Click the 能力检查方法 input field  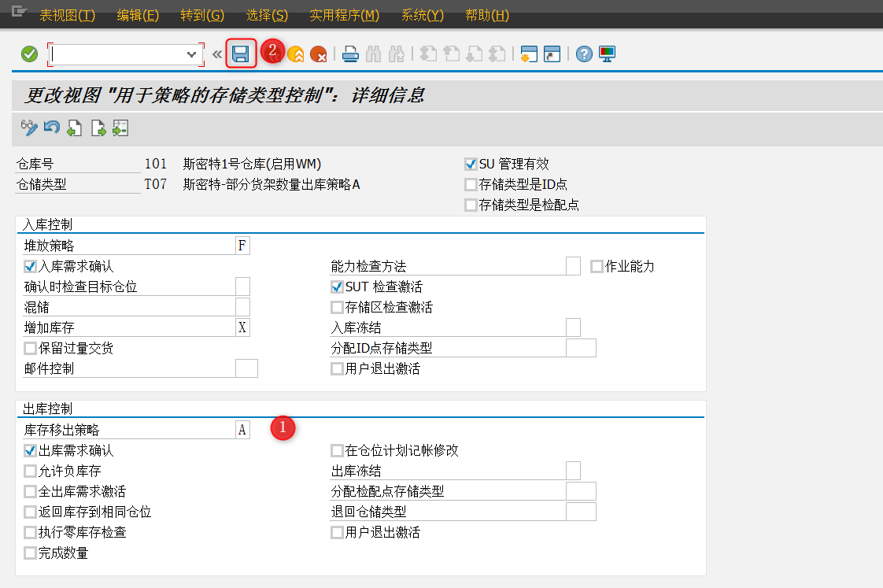(x=573, y=266)
